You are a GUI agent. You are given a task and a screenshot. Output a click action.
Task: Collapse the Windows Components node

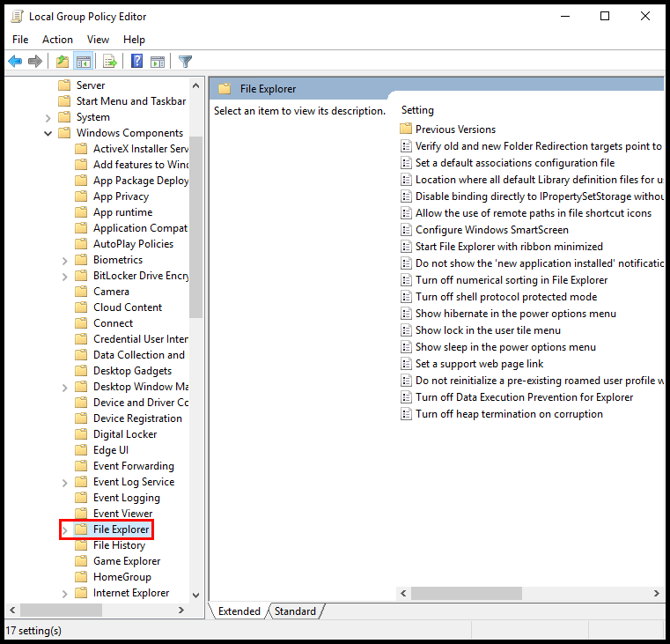48,133
